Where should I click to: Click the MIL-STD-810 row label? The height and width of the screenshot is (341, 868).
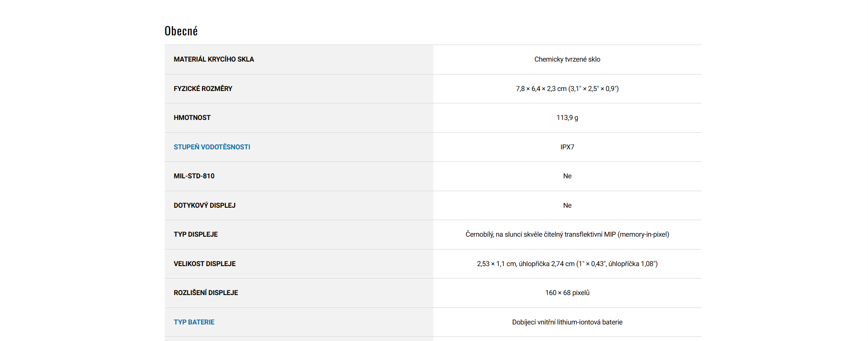194,176
